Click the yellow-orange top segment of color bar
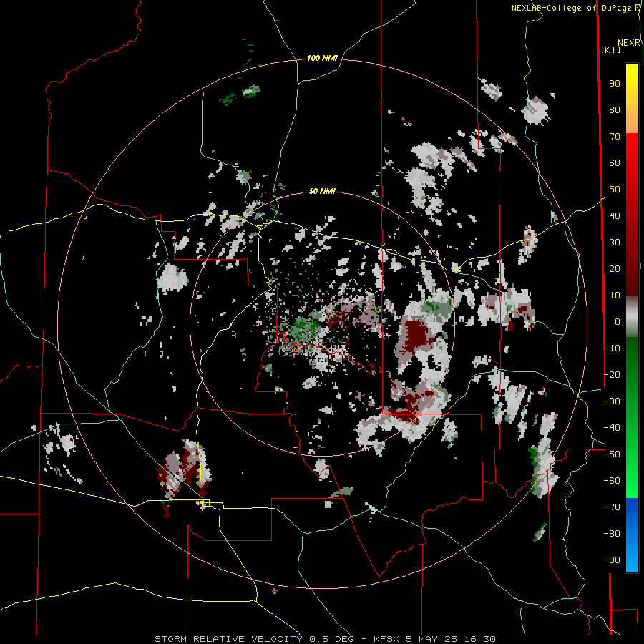This screenshot has width=644, height=644. coord(632,99)
